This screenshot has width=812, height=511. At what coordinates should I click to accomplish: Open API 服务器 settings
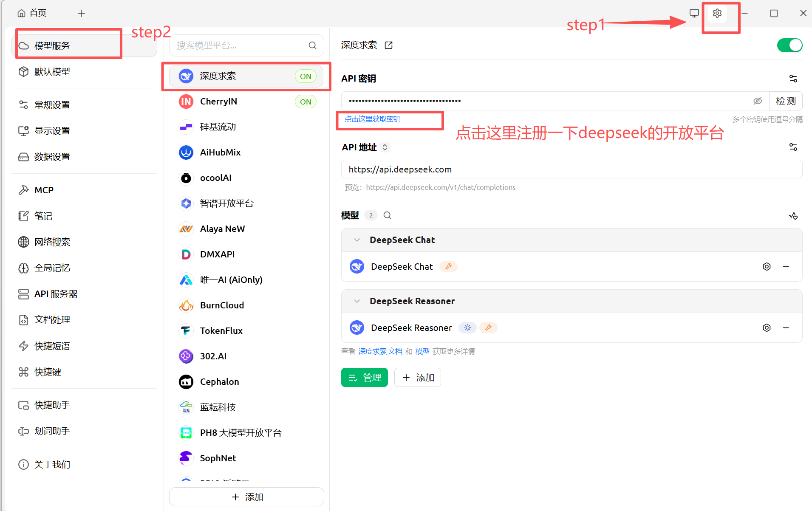click(84, 294)
